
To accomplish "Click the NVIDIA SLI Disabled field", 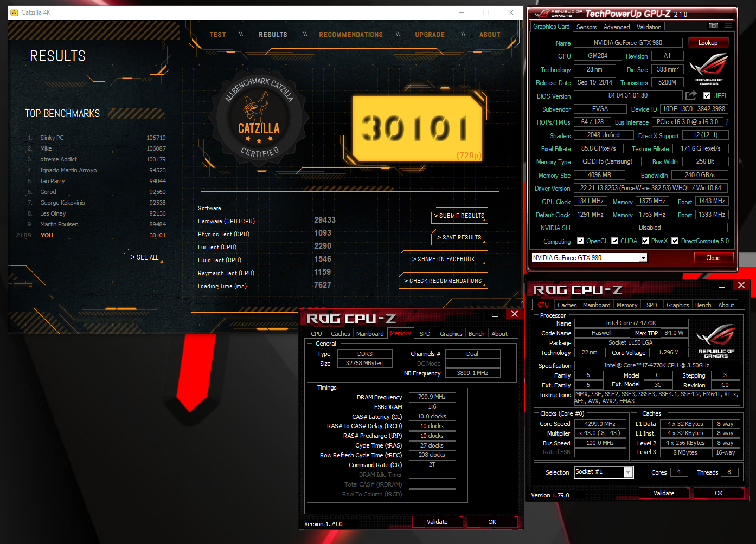I will (x=650, y=228).
